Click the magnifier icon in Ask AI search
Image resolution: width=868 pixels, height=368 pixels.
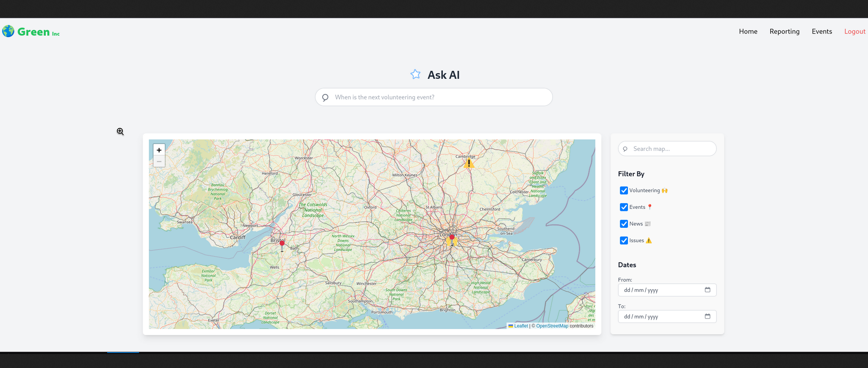(325, 97)
